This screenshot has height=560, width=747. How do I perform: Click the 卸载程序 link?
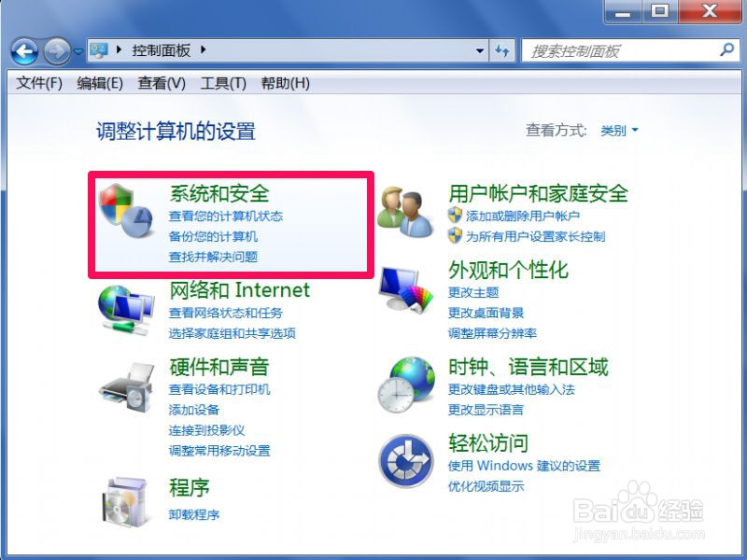194,514
